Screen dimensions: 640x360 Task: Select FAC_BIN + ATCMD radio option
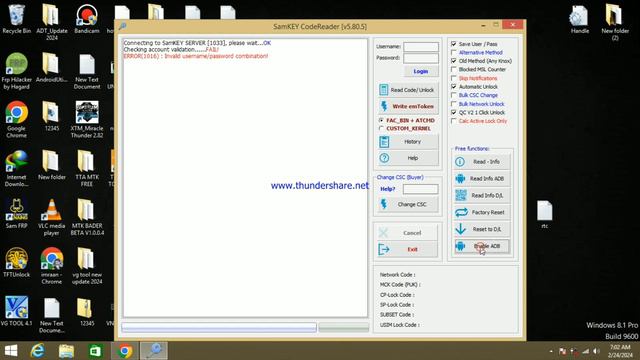381,120
